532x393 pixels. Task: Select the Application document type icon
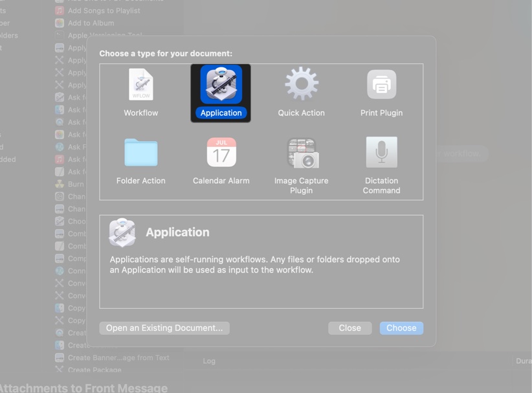coord(220,84)
